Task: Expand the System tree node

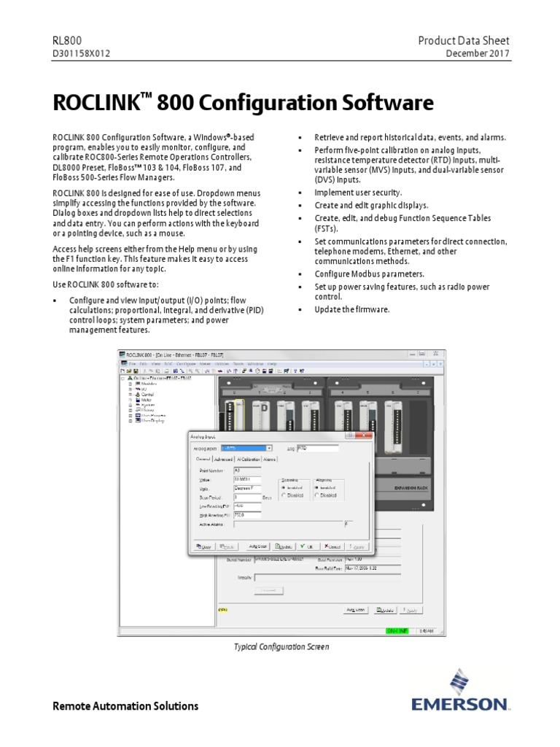Action: pyautogui.click(x=131, y=405)
